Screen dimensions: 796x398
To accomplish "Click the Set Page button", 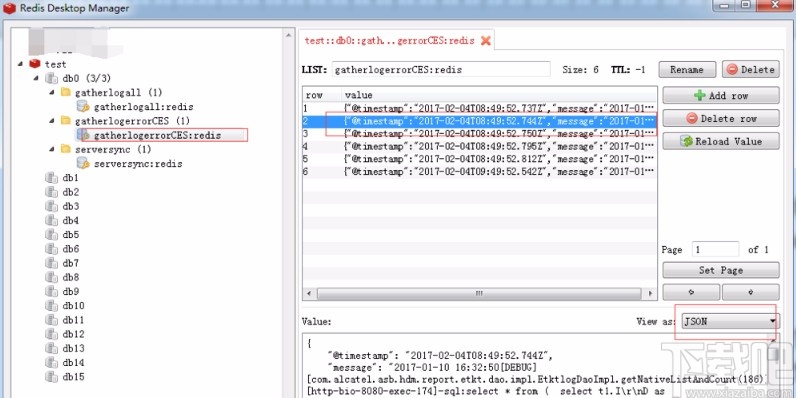I will [721, 270].
